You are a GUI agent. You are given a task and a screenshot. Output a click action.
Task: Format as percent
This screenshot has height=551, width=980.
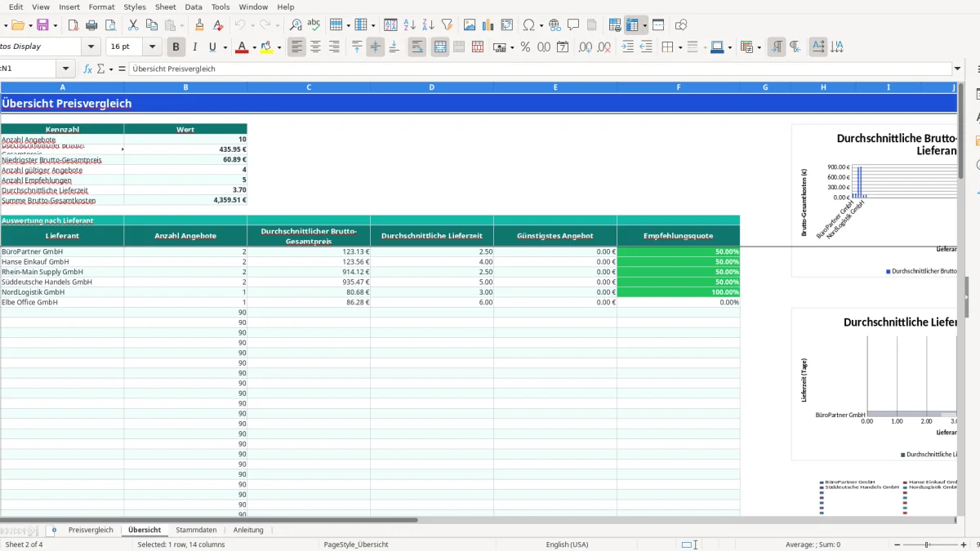pyautogui.click(x=525, y=47)
